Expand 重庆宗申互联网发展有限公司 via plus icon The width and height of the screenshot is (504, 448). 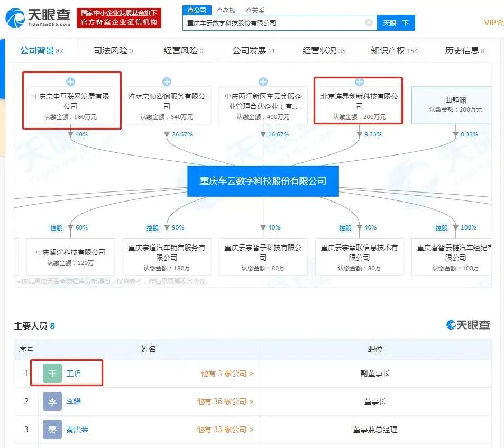point(71,81)
